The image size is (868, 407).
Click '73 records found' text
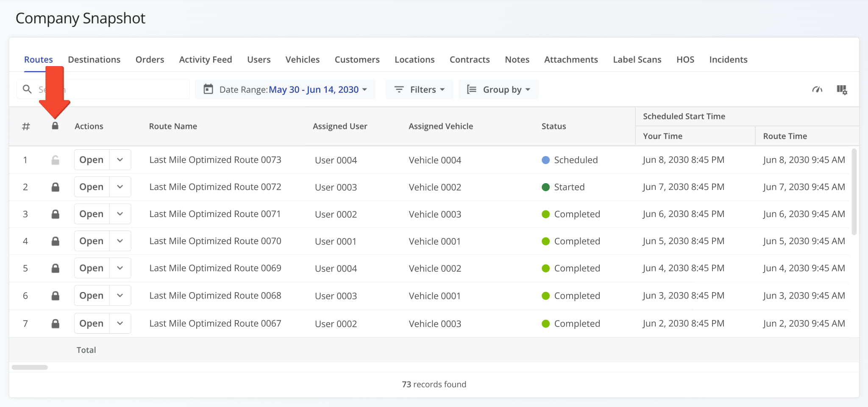click(x=434, y=384)
